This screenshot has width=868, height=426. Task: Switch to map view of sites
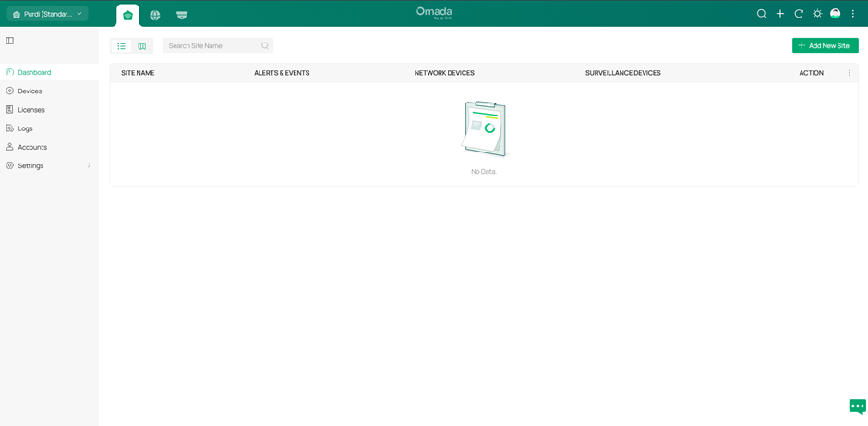tap(142, 45)
